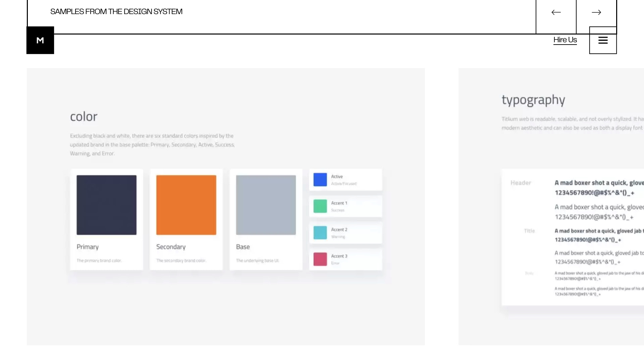Click the 'Header' typography row label
The image size is (644, 362).
tap(521, 183)
